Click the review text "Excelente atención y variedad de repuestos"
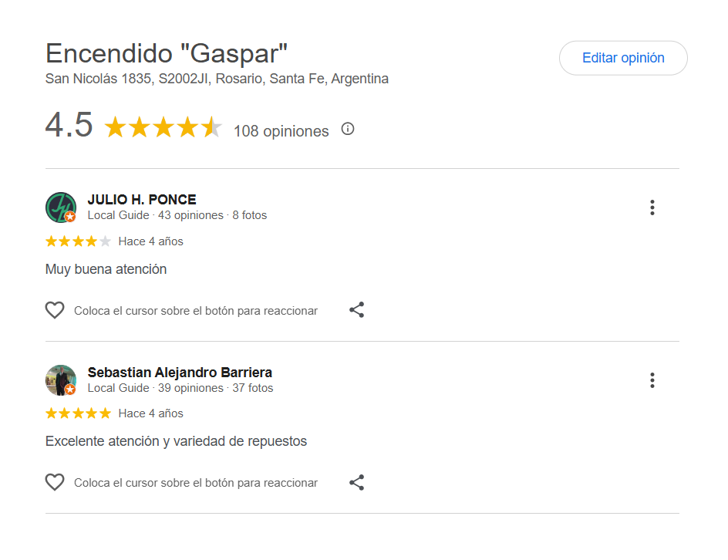This screenshot has width=728, height=560. pos(176,441)
